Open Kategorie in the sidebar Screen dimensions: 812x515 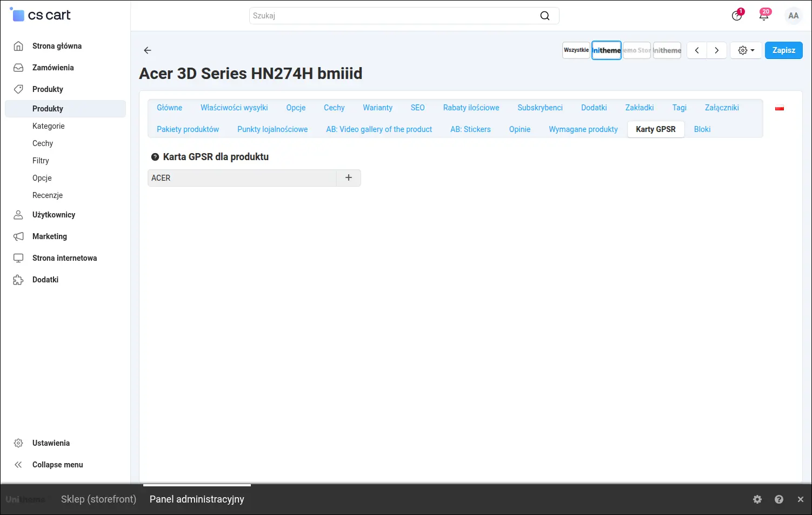(49, 126)
